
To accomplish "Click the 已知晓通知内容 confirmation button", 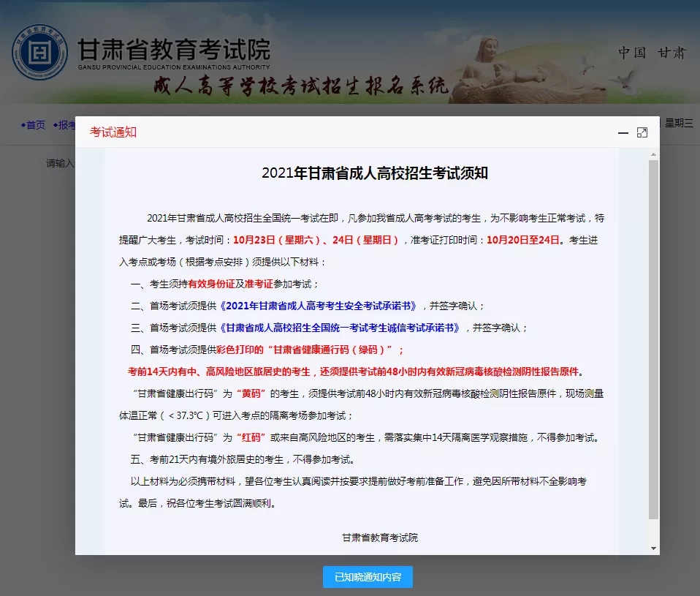I will click(x=368, y=577).
